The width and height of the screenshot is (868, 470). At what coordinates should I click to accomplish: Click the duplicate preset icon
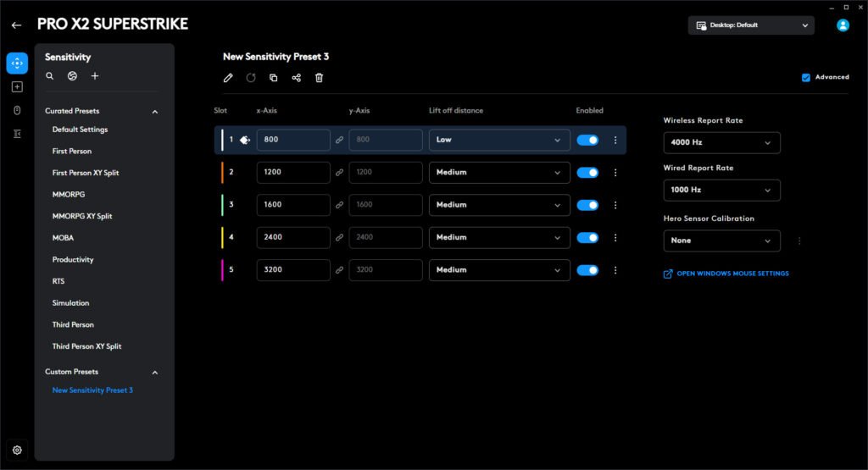pyautogui.click(x=273, y=78)
